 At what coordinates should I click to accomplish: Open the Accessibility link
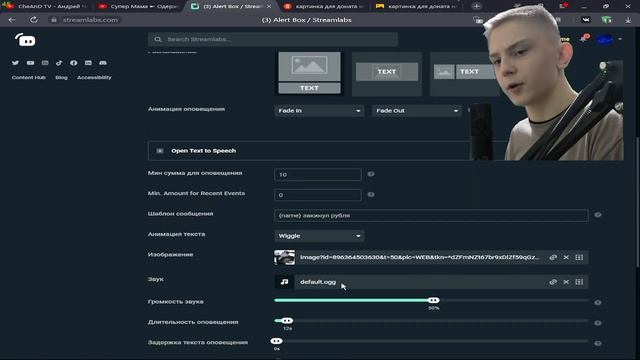coord(94,78)
